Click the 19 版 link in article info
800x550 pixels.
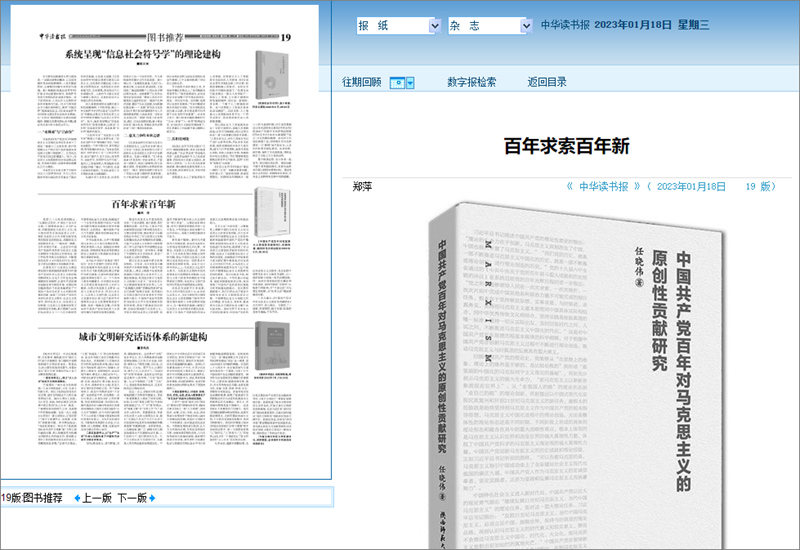click(x=760, y=187)
